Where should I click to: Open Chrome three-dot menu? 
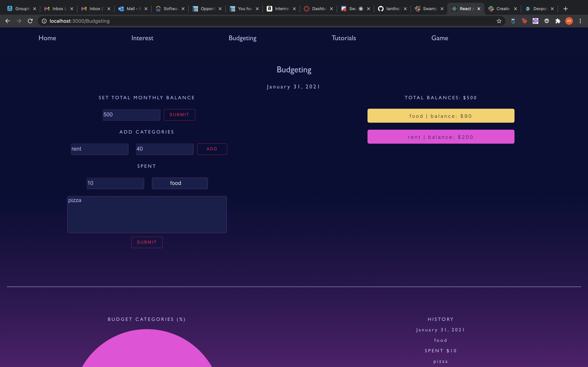click(x=580, y=21)
